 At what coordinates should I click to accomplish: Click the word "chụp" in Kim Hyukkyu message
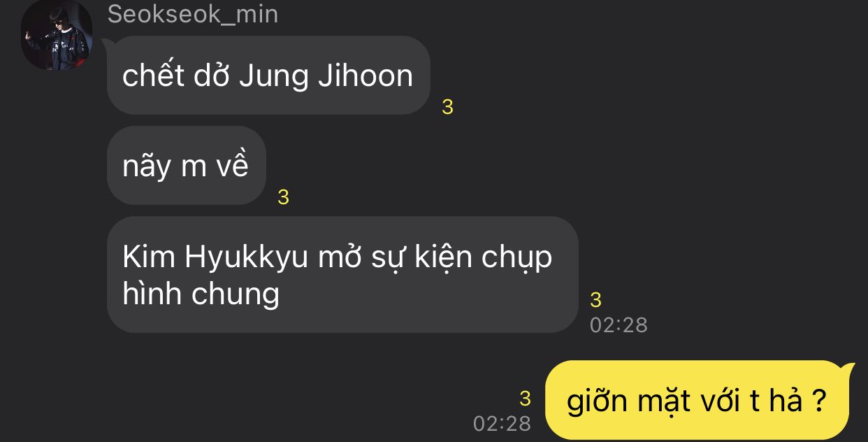[x=518, y=259]
